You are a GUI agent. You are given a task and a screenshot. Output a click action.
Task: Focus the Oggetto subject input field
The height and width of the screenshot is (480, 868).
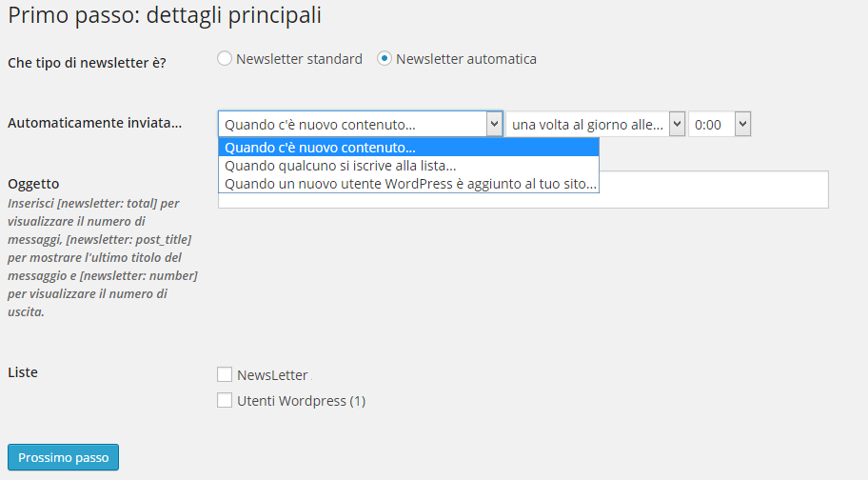point(523,190)
